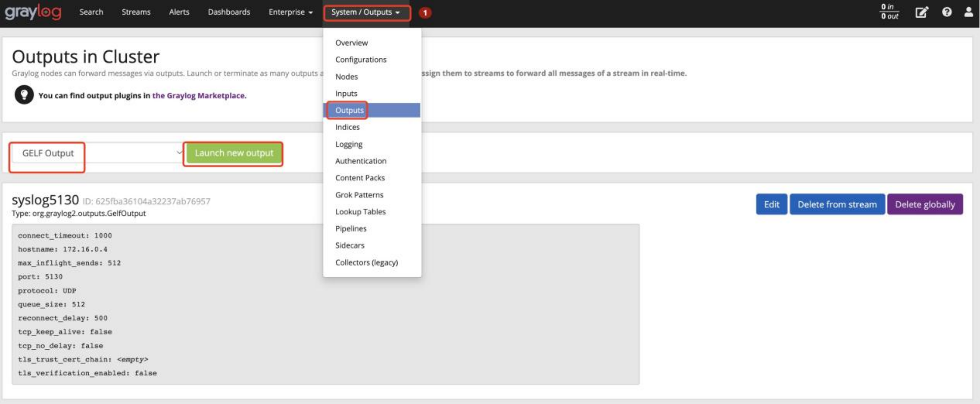Click the highlighted Outputs menu entry
This screenshot has width=980, height=404.
(372, 110)
